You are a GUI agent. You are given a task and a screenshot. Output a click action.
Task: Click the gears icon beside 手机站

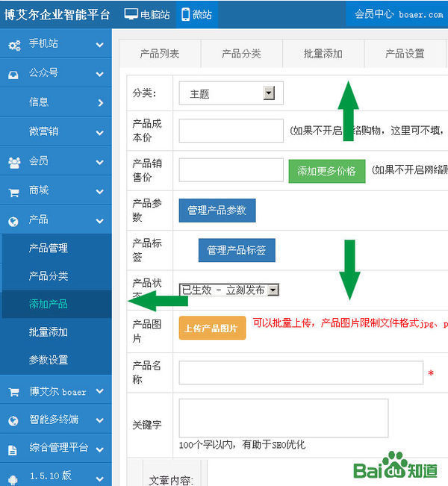pos(14,46)
